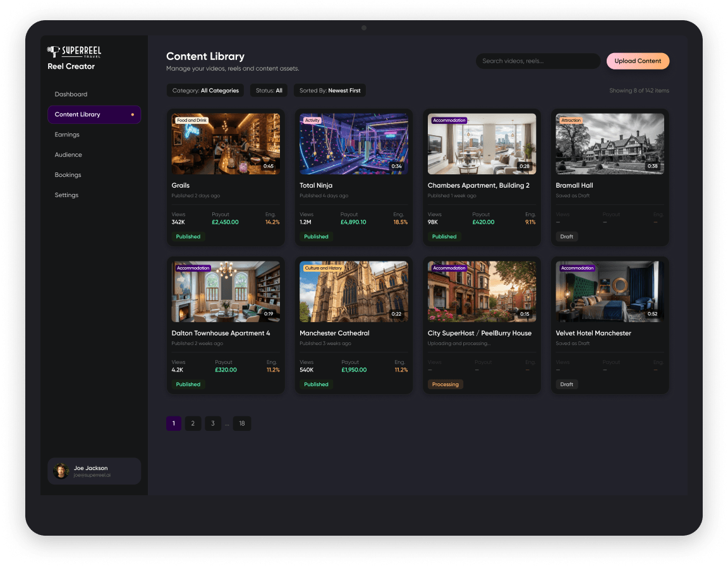Open Dalton Townhouse Apartment 4 thumbnail
The image size is (728, 566).
(x=226, y=291)
